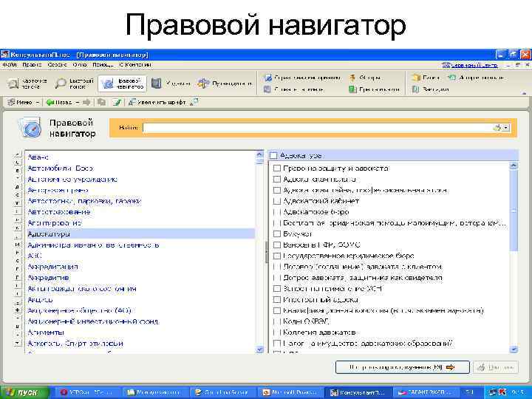532x399 pixels.
Task: Open the Файл menu
Action: point(9,64)
